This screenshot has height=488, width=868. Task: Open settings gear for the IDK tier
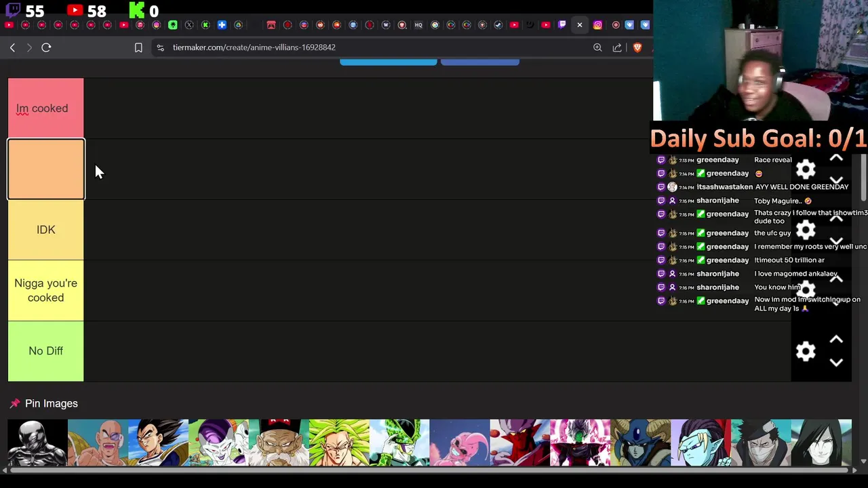pyautogui.click(x=806, y=230)
